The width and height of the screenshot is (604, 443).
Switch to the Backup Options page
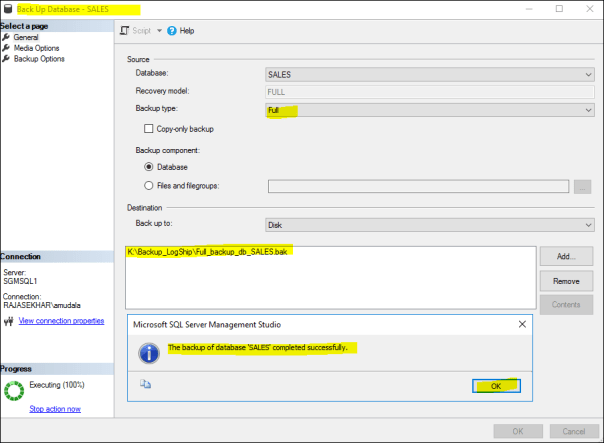(39, 59)
